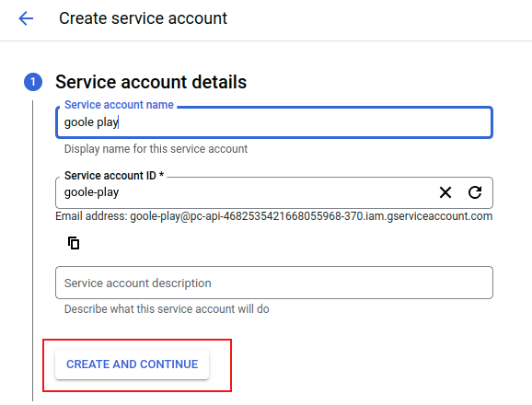532x405 pixels.
Task: Select the step 1 circle badge
Action: (x=33, y=82)
